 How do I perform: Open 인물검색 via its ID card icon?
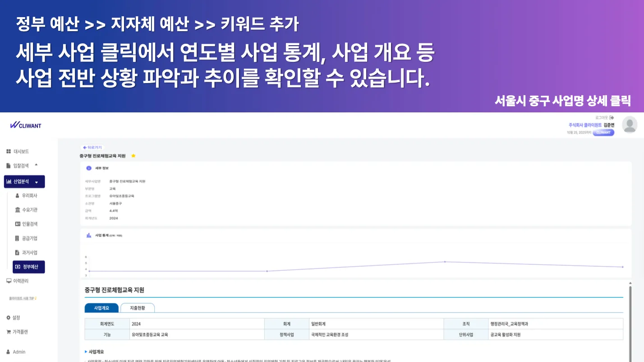pos(18,224)
